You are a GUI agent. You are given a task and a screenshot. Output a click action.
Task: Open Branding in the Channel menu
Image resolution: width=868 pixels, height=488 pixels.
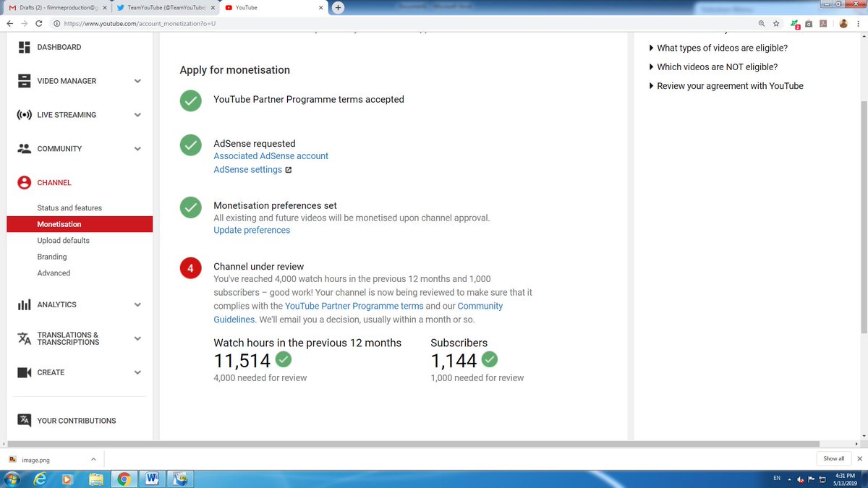point(52,257)
